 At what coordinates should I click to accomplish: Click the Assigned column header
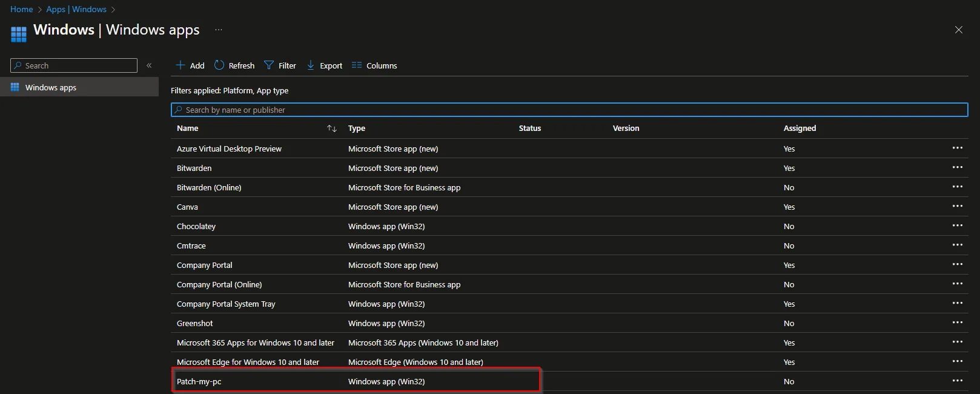click(x=800, y=129)
